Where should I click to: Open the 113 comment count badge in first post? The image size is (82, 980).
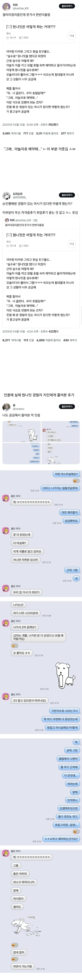point(72,36)
